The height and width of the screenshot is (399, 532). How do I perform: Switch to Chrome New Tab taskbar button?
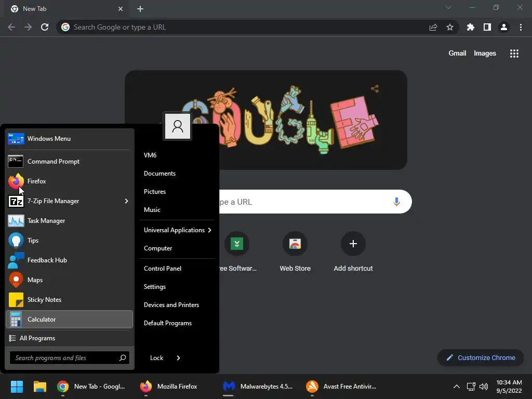(91, 387)
